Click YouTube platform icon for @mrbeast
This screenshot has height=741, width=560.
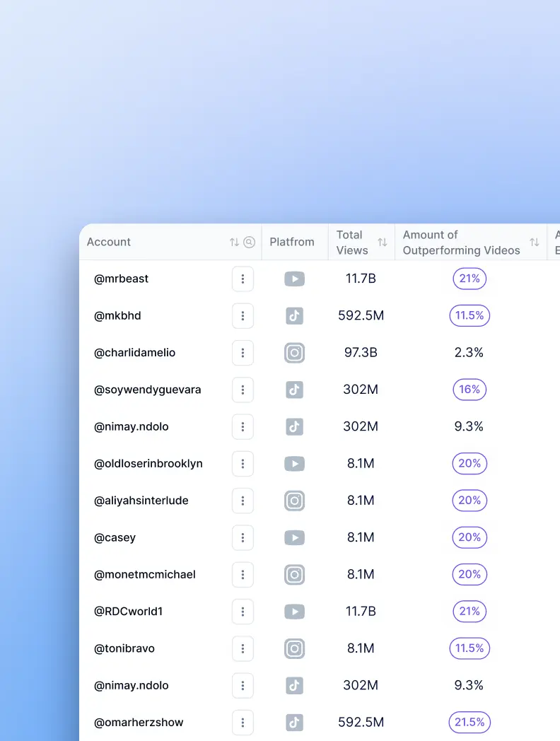point(295,279)
